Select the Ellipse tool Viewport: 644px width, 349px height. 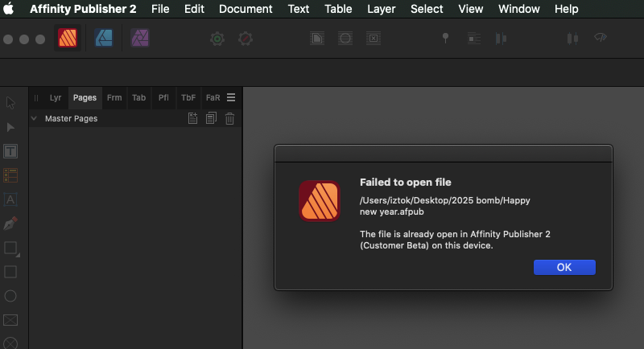(10, 296)
